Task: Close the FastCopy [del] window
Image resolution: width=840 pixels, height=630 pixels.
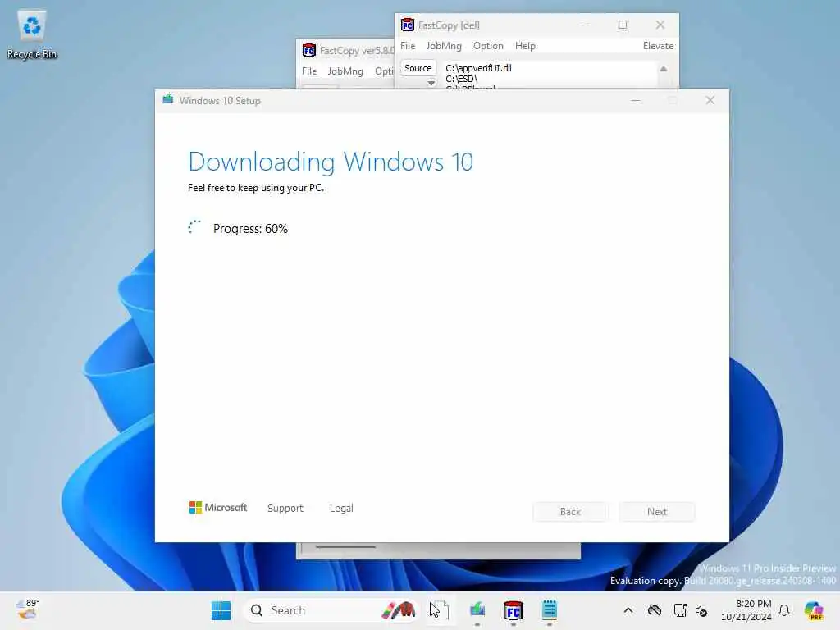Action: [x=660, y=25]
